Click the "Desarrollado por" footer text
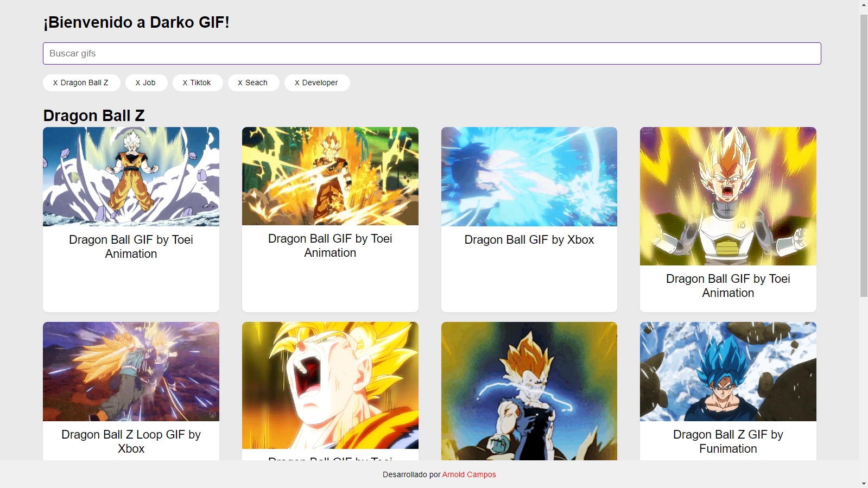The image size is (868, 488). click(411, 474)
